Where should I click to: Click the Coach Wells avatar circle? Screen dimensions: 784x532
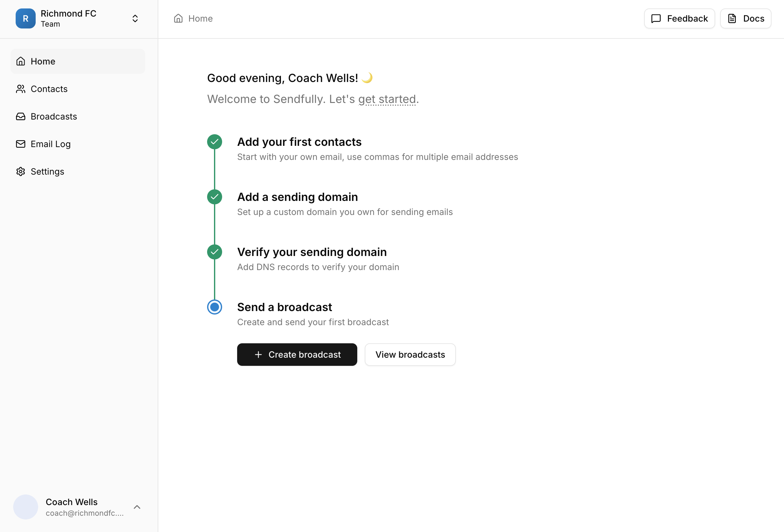click(25, 507)
